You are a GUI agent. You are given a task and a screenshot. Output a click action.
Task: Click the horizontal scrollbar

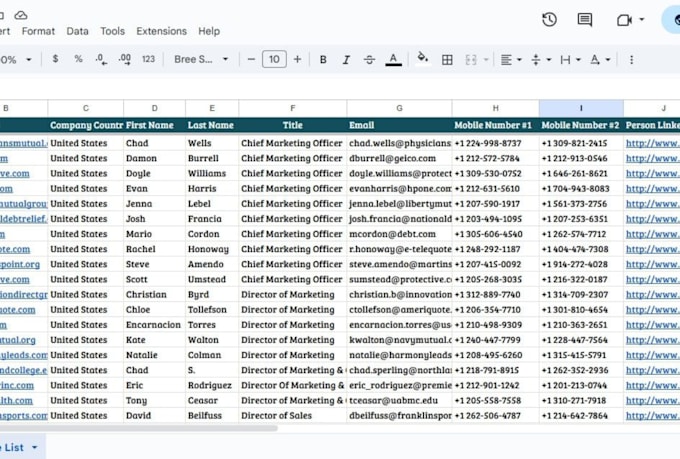[x=139, y=428]
